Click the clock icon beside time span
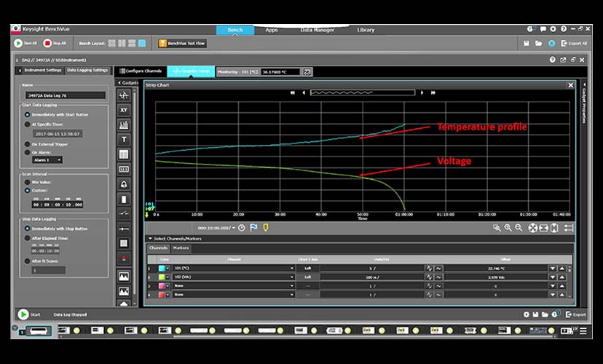This screenshot has height=364, width=603. tap(242, 228)
